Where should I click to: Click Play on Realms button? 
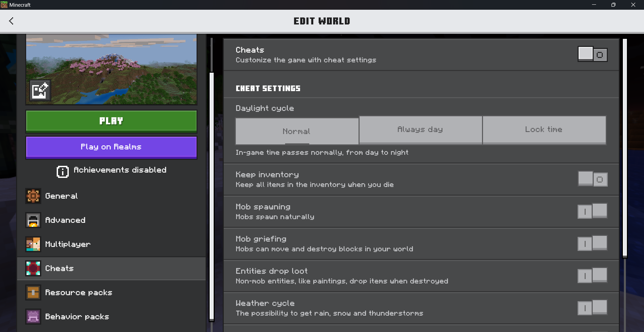point(111,147)
